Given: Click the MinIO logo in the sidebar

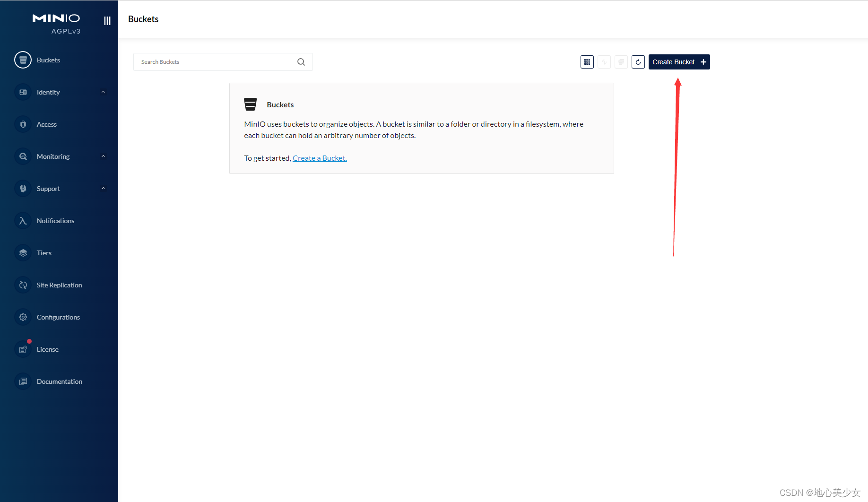Looking at the screenshot, I should (56, 18).
